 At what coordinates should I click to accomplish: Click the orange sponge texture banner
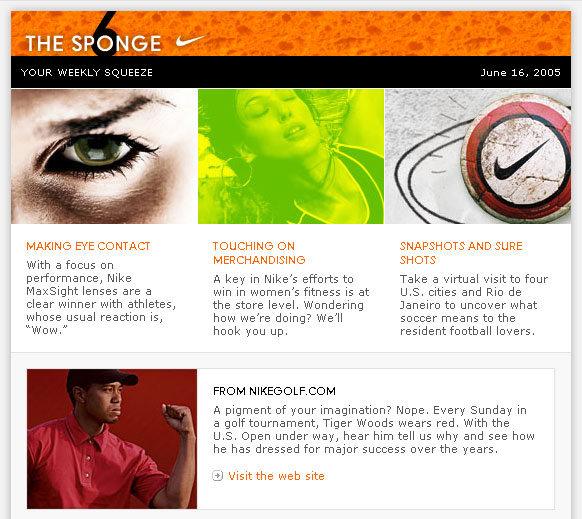click(x=371, y=33)
